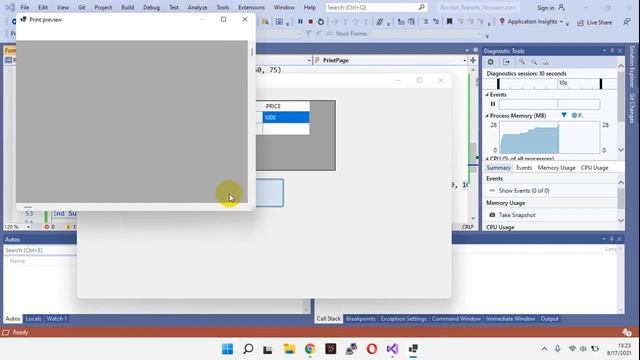
Task: Click the Search (Ctrl+Q) box
Action: pos(376,7)
